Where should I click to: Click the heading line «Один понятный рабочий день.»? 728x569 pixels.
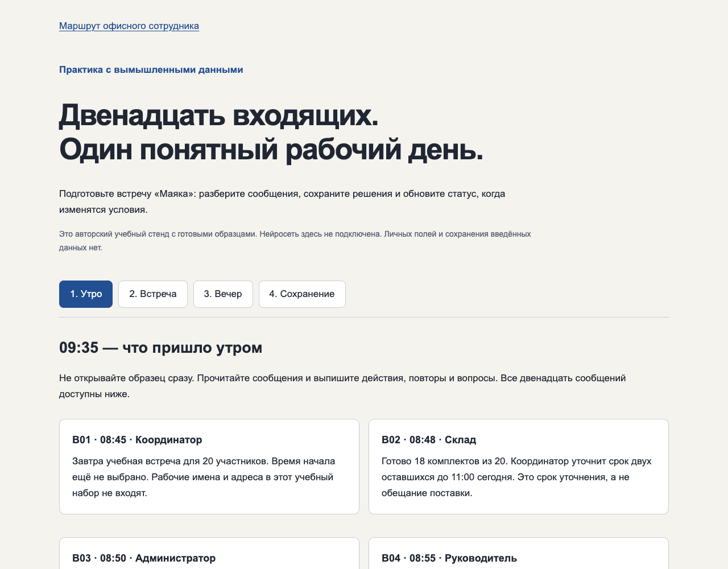[x=271, y=150]
